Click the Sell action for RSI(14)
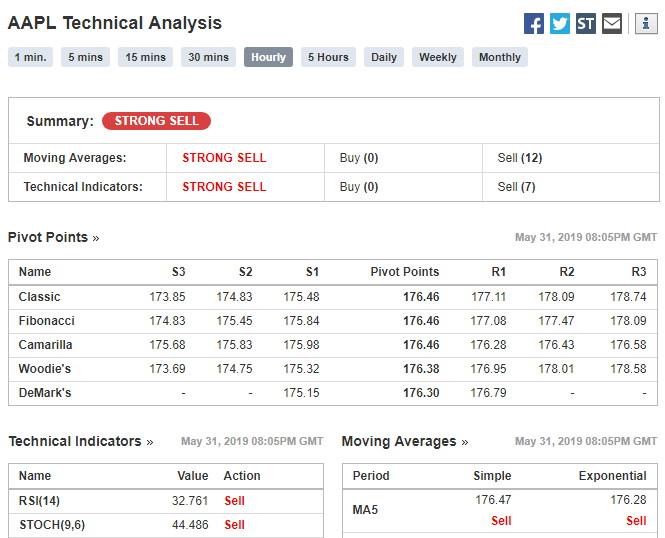 [235, 501]
